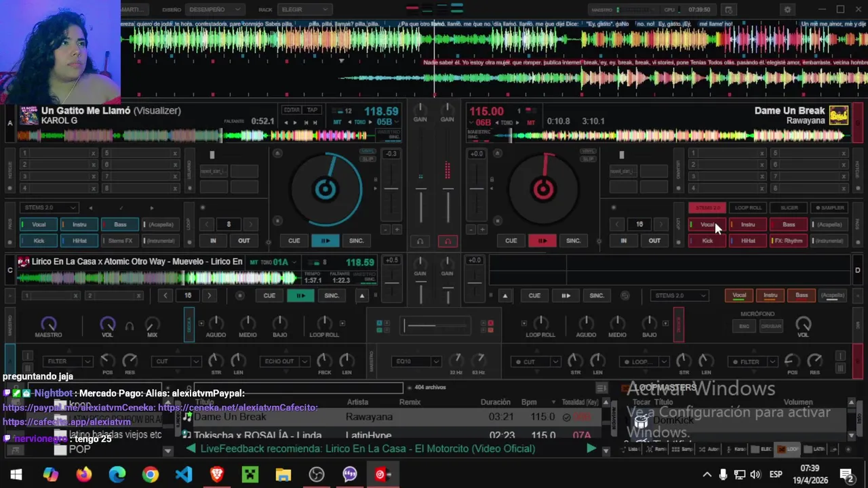Toggle play/pause on deck C
The image size is (868, 488).
[x=300, y=296]
